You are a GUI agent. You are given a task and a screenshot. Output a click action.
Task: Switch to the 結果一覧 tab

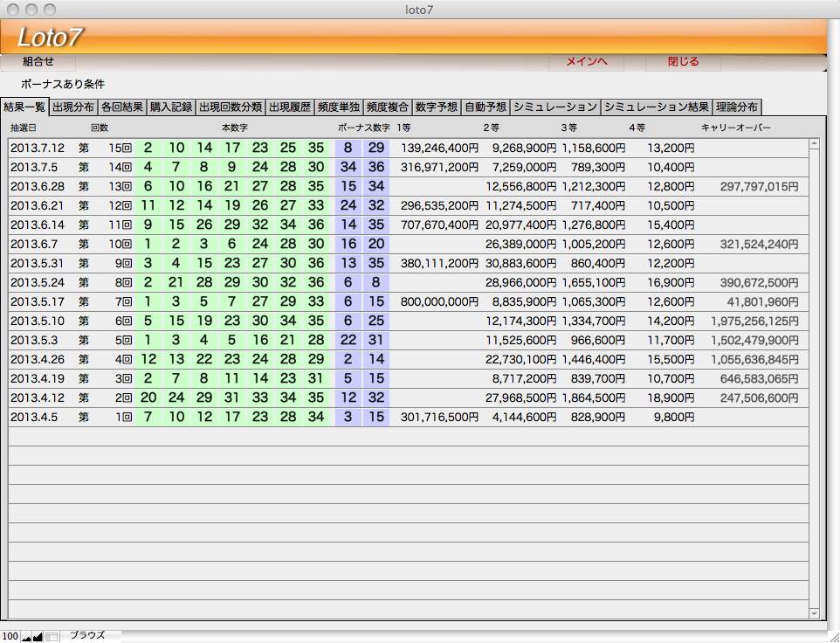(x=24, y=107)
